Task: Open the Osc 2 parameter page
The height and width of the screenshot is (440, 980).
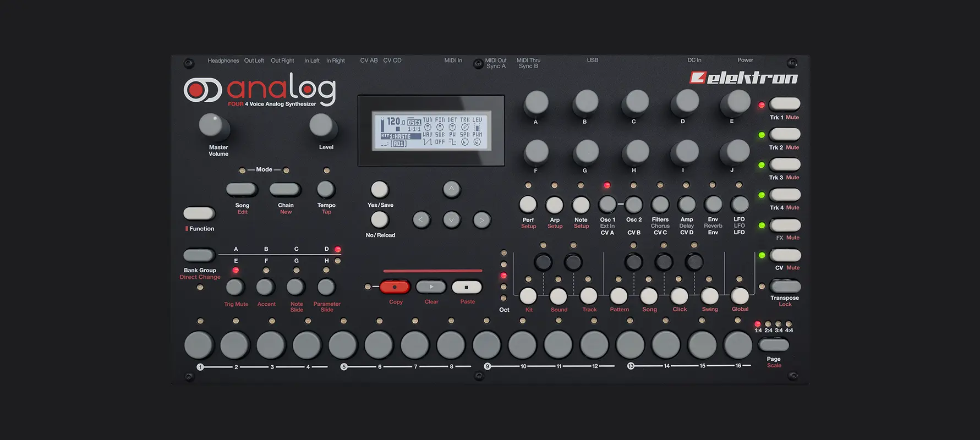Action: pos(633,205)
